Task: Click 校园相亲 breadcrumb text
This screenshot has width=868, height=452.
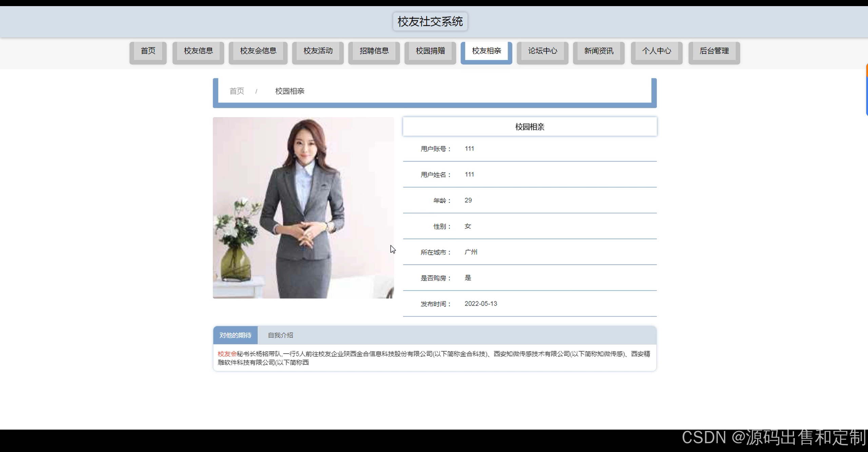Action: (290, 91)
